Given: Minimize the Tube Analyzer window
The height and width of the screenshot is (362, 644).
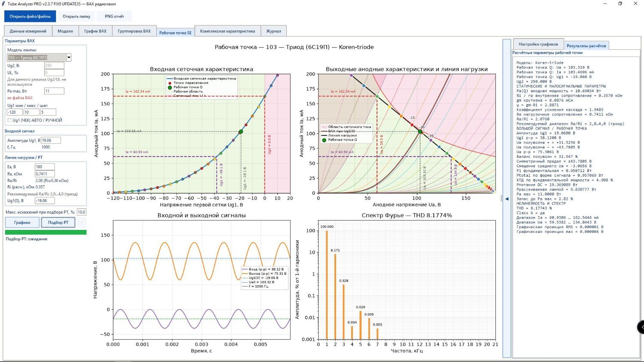Looking at the screenshot, I should 605,3.
